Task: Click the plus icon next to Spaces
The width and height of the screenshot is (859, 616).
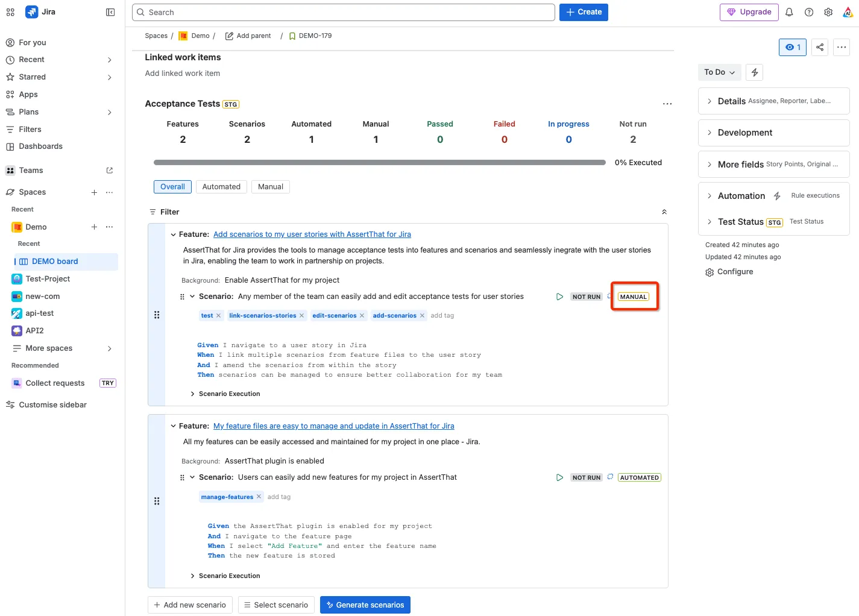Action: (94, 192)
